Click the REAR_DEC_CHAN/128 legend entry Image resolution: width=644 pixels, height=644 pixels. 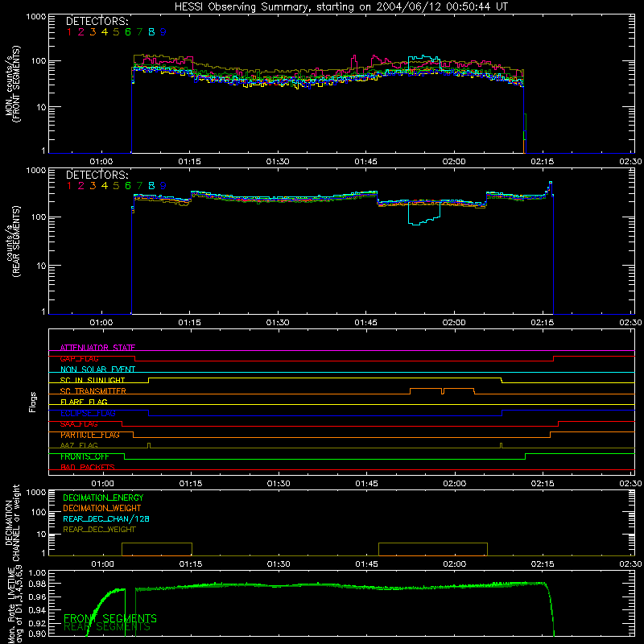(106, 519)
